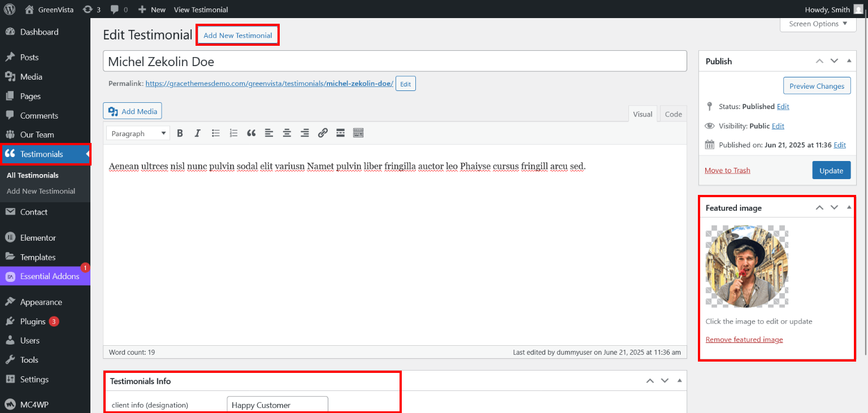868x413 pixels.
Task: Expand the Screen Options dropdown
Action: click(x=818, y=24)
